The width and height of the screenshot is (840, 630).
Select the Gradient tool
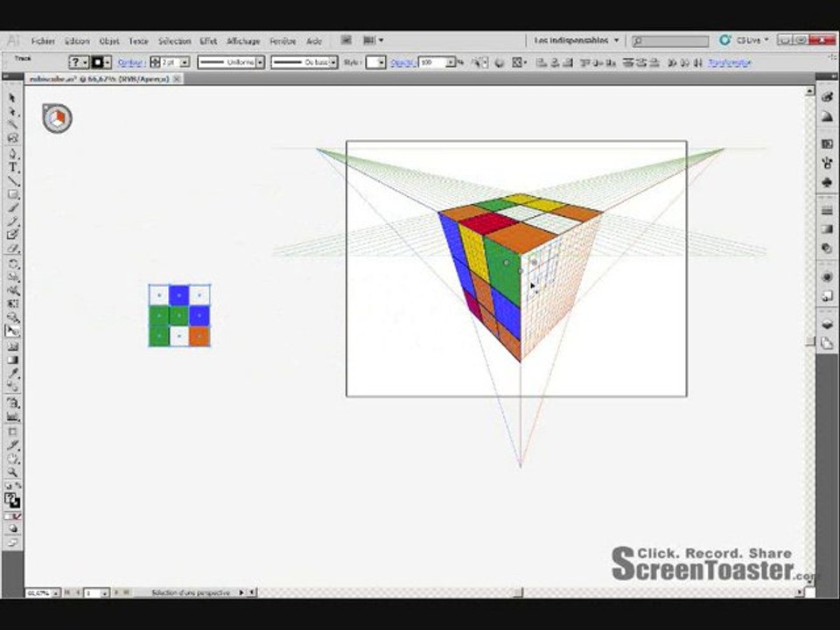[x=13, y=360]
